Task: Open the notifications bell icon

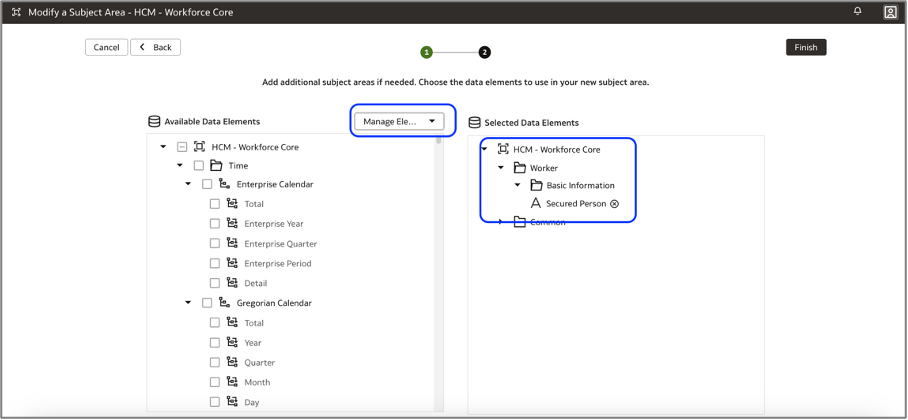Action: coord(858,12)
